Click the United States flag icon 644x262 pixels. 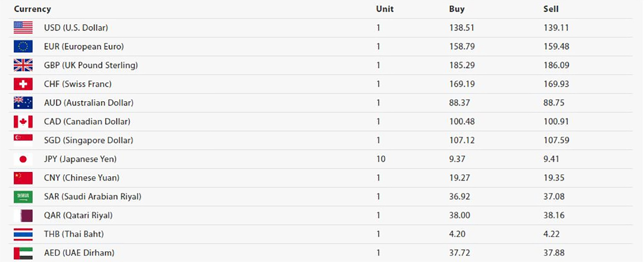tap(23, 28)
